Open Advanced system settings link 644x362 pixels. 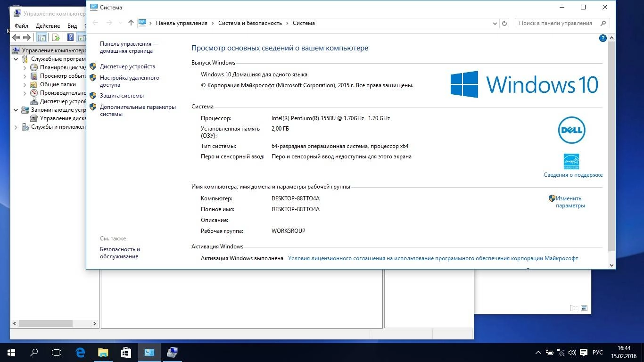click(138, 110)
